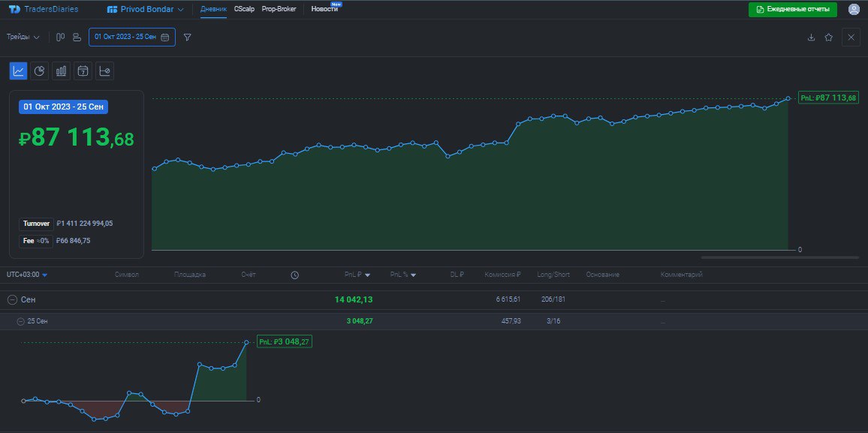Switch to the Дневник tab
This screenshot has width=868, height=433.
213,10
